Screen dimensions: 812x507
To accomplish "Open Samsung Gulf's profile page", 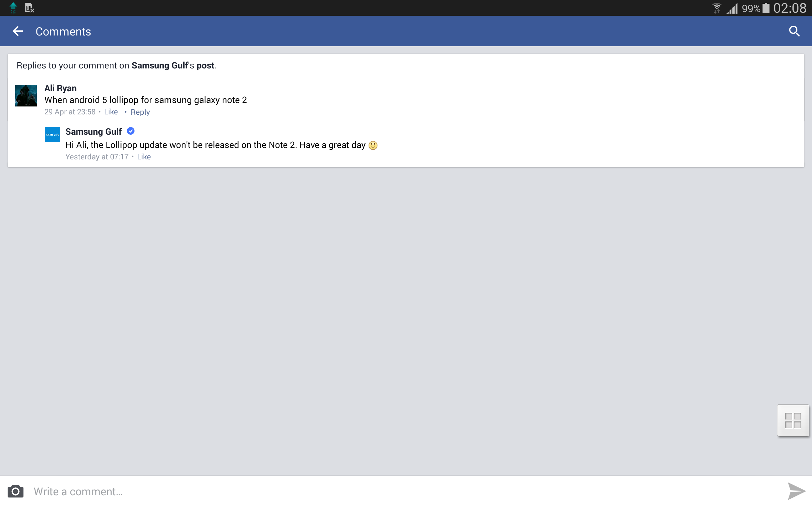I will tap(94, 131).
